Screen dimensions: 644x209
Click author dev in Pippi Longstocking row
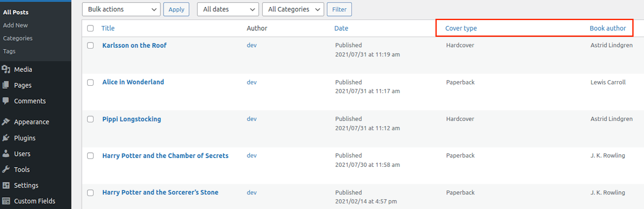tap(252, 119)
